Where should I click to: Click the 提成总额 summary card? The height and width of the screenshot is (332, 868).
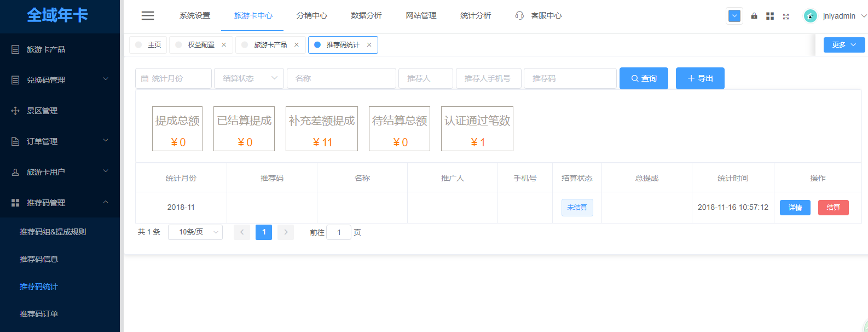coord(177,129)
